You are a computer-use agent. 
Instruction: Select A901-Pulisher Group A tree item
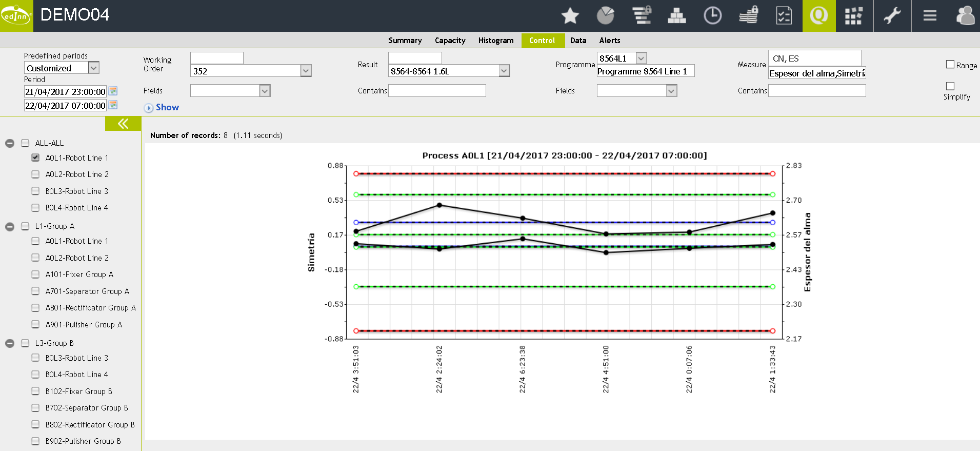coord(84,325)
